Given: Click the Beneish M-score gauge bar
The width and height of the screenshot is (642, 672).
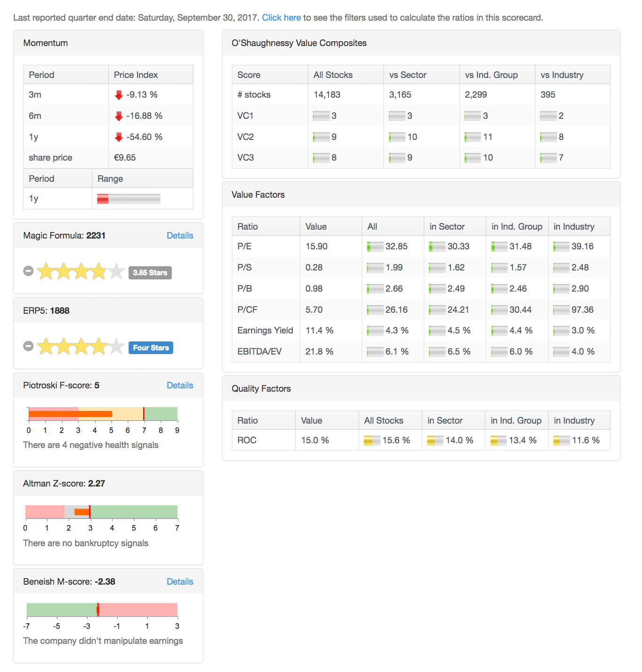Looking at the screenshot, I should point(102,610).
